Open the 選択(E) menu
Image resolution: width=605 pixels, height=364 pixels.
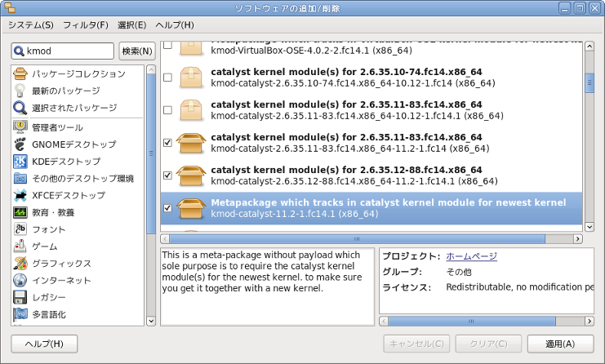tap(132, 25)
